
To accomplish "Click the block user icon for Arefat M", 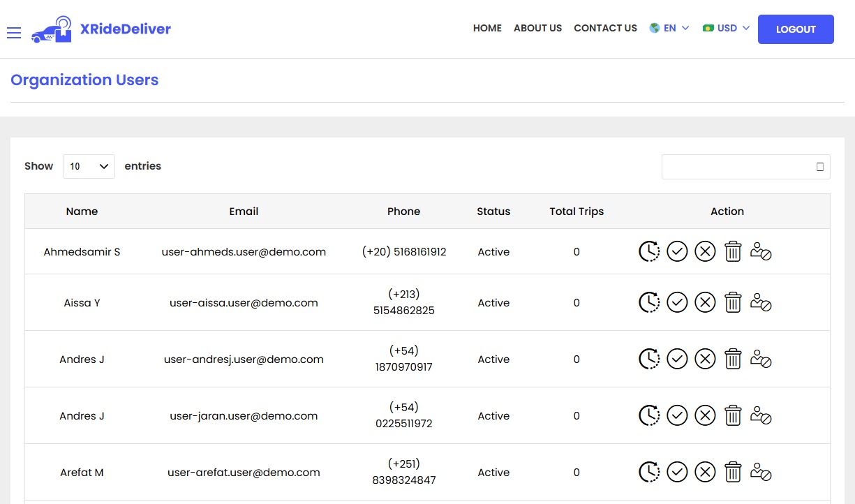I will (x=760, y=472).
